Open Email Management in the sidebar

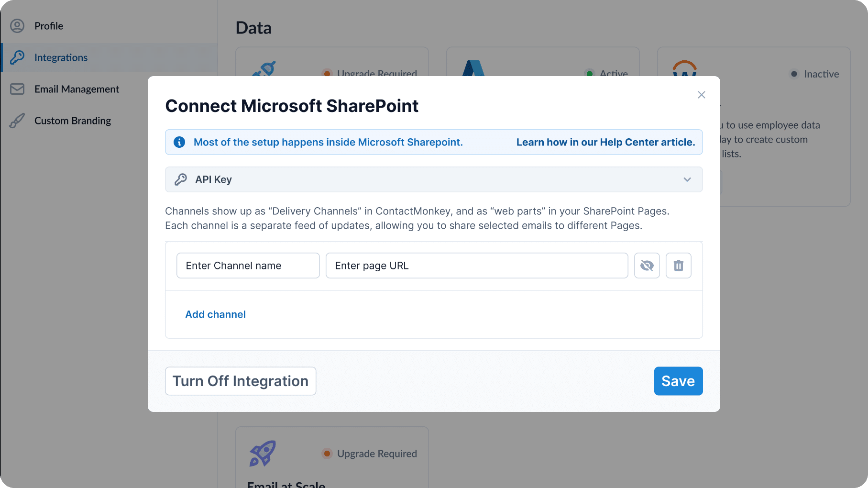pos(109,89)
